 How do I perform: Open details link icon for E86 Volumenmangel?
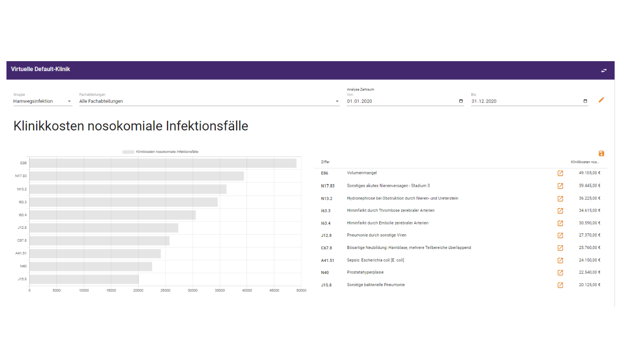point(560,173)
